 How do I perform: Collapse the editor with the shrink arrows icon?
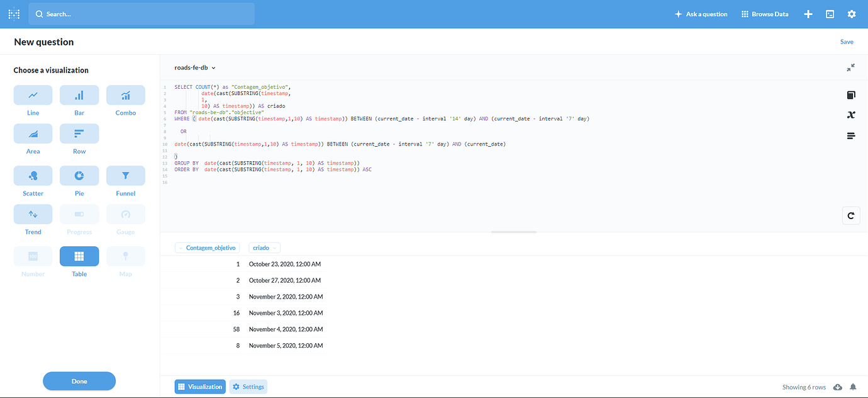851,67
